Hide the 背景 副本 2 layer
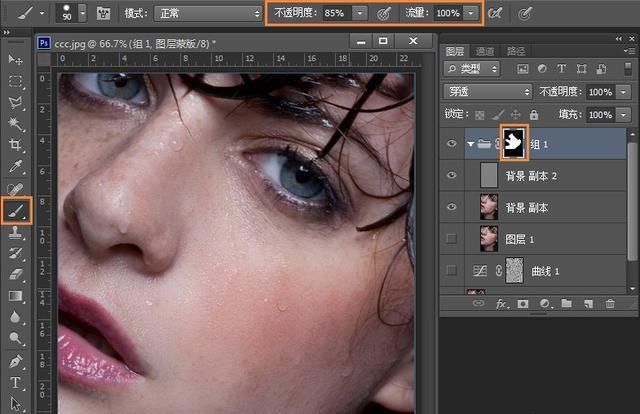The image size is (640, 414). (451, 175)
